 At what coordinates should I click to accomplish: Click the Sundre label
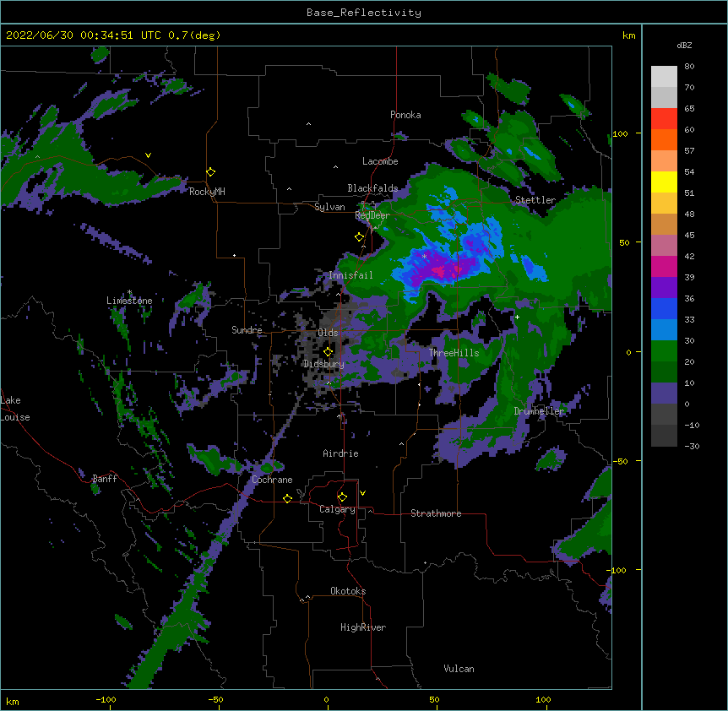(247, 330)
